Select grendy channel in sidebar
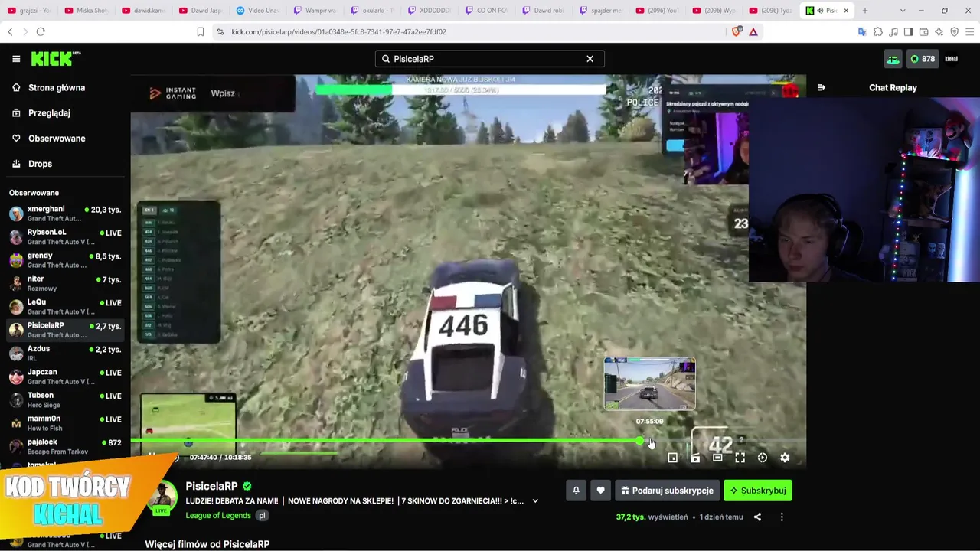Viewport: 980px width, 551px height. [65, 260]
